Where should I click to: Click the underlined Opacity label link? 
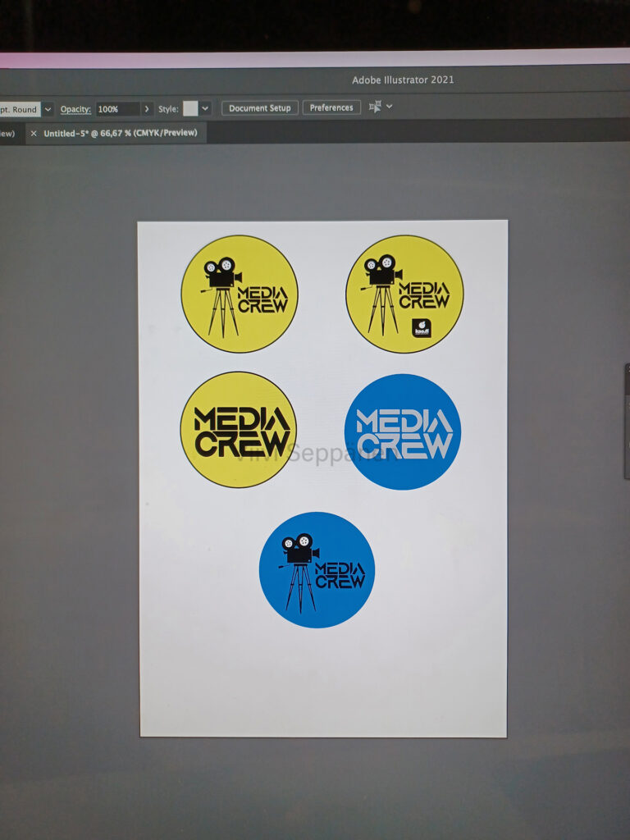(x=75, y=109)
